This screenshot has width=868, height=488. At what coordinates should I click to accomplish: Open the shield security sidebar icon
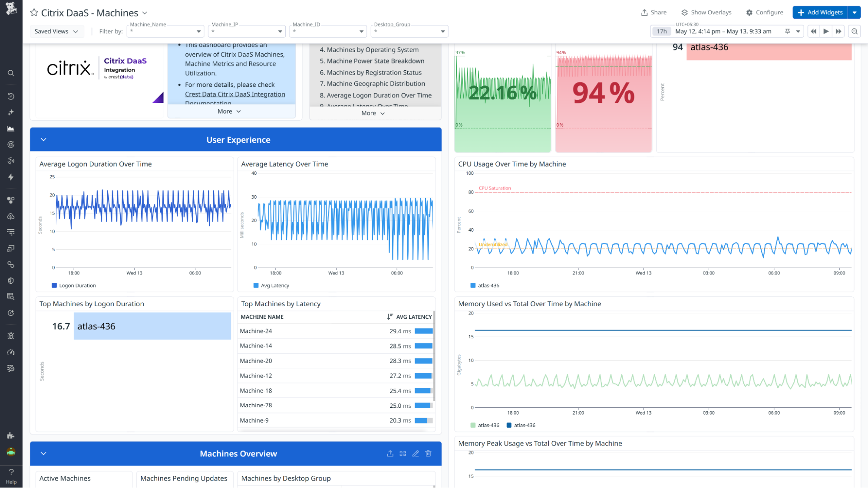coord(11,281)
